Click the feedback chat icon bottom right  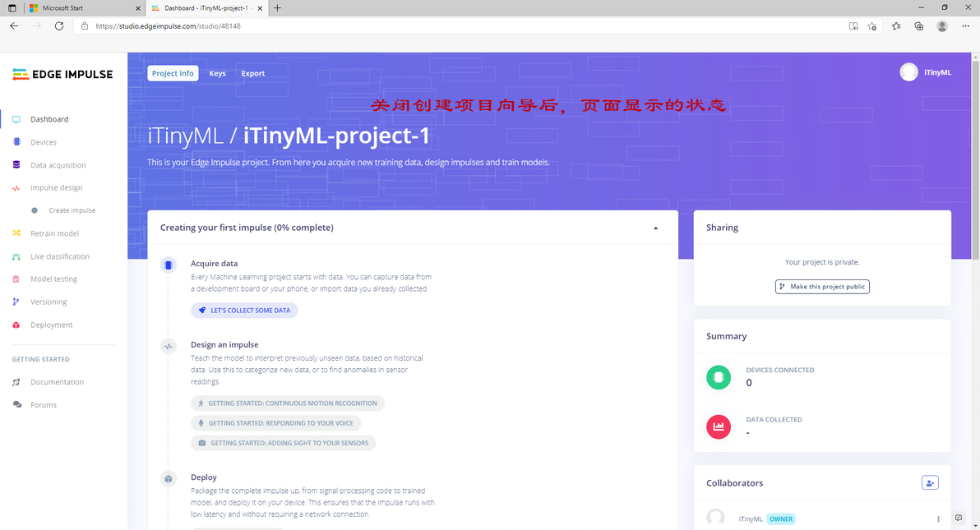click(959, 518)
